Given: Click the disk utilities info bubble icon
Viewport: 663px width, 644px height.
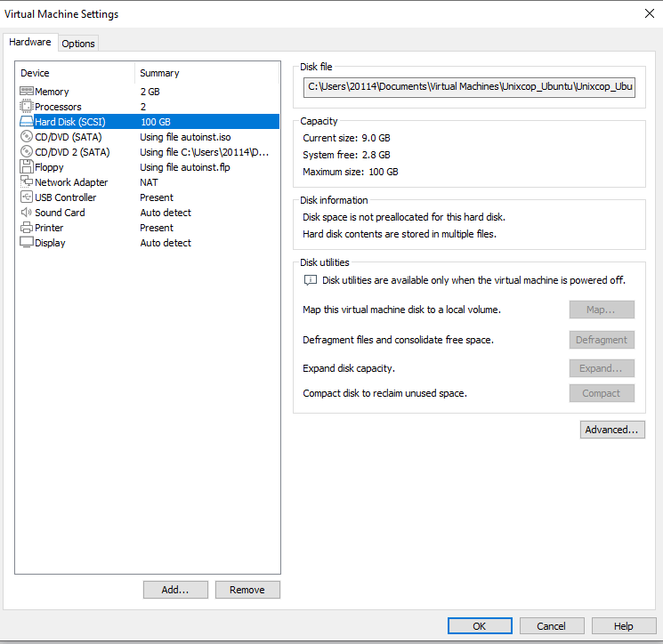Looking at the screenshot, I should 311,280.
